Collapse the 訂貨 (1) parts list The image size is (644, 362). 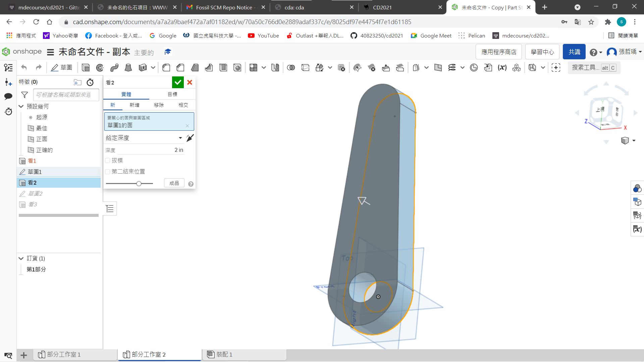[21, 258]
